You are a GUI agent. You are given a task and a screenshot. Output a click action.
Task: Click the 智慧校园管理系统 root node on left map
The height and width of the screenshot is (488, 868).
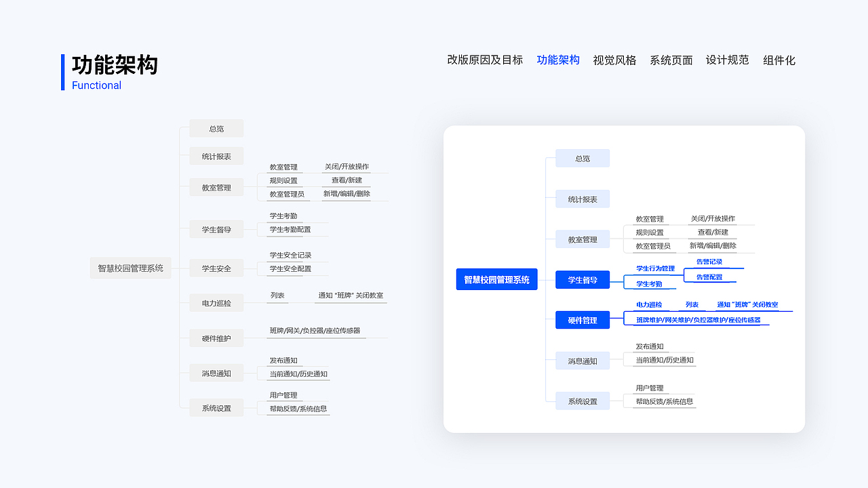click(x=130, y=268)
